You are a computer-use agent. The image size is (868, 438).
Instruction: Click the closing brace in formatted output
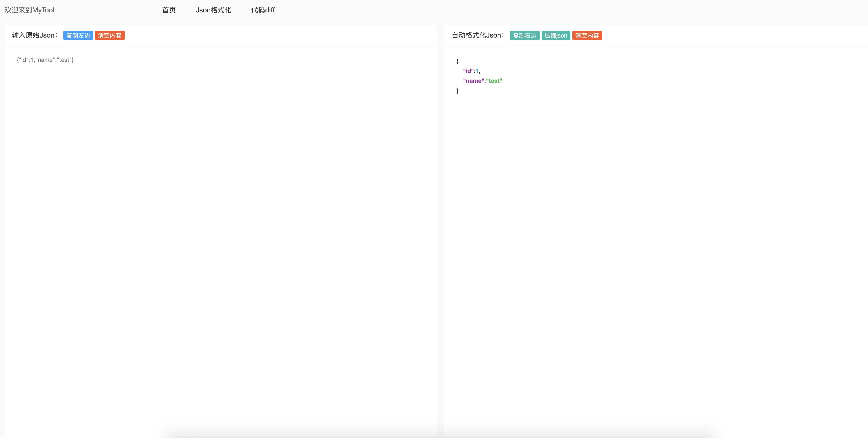click(x=457, y=90)
